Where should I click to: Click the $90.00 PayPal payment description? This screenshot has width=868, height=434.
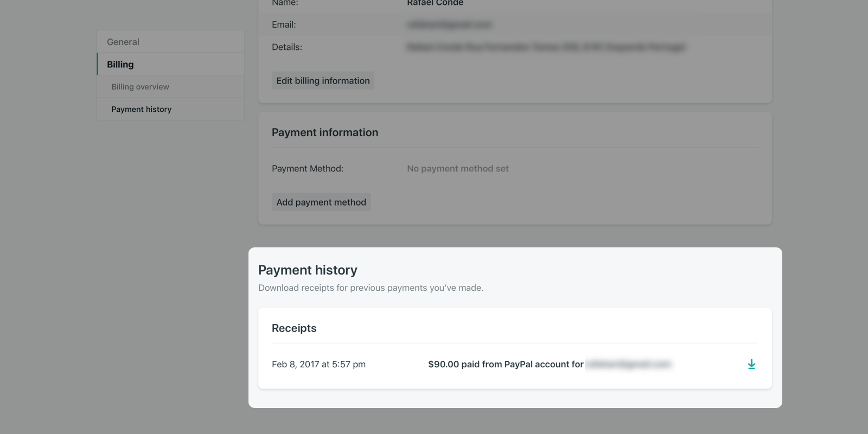505,365
